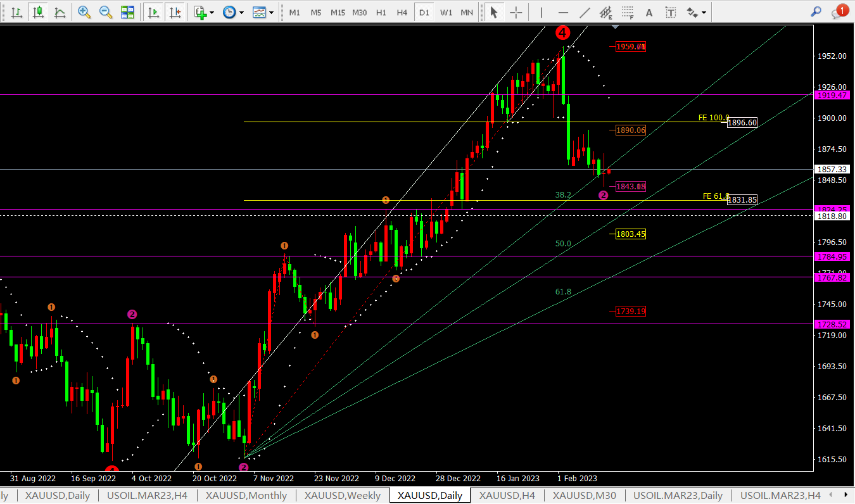Toggle chart shift from right border
855x504 pixels.
pos(174,12)
